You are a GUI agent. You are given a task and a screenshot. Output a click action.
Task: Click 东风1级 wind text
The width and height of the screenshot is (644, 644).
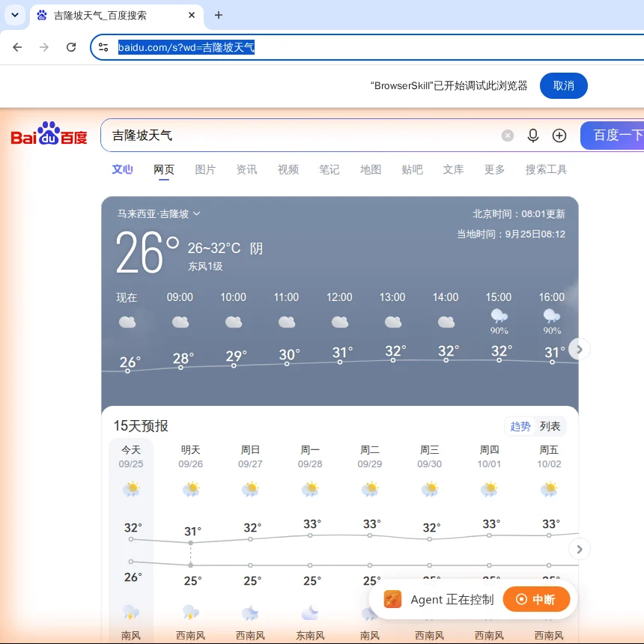205,266
